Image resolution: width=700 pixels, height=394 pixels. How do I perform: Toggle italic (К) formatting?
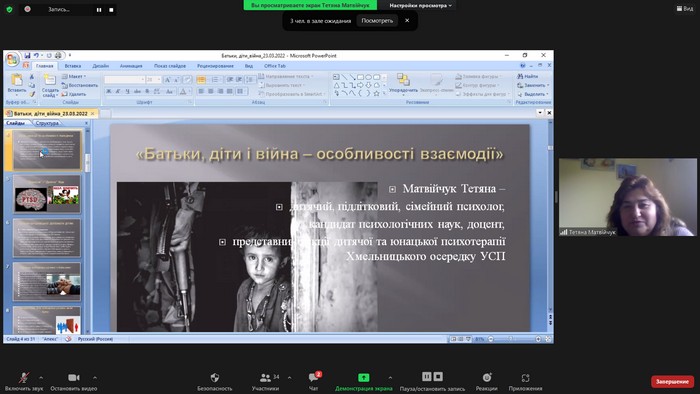(x=118, y=91)
